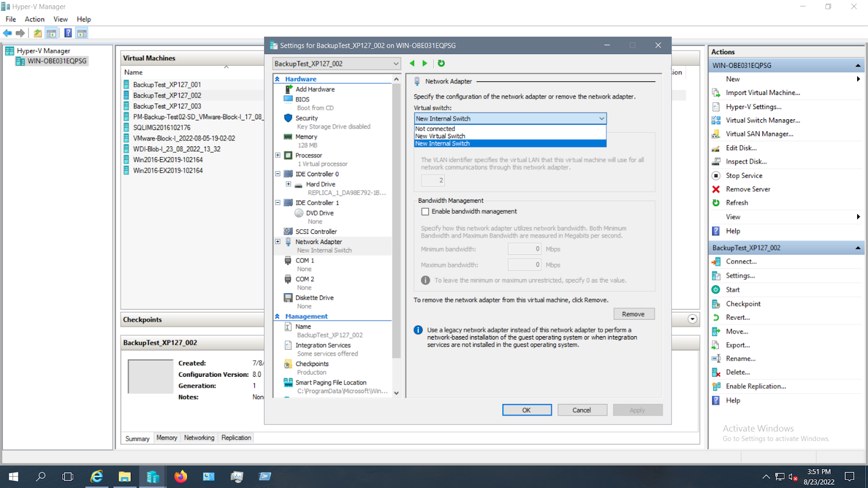
Task: Collapse the Management section header
Action: coord(277,317)
